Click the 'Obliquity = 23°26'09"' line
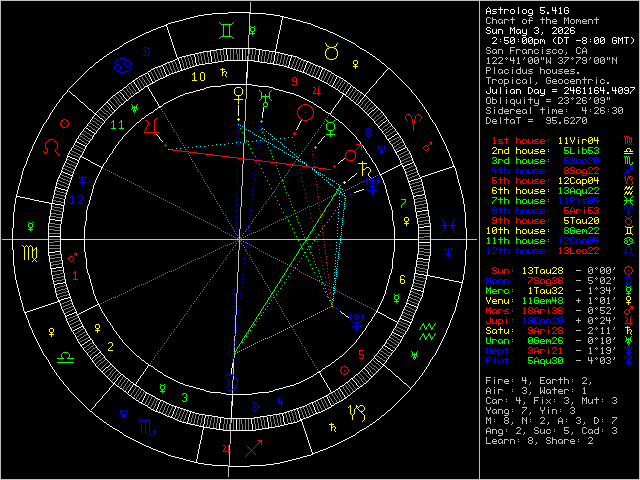The height and width of the screenshot is (480, 640). (x=548, y=101)
